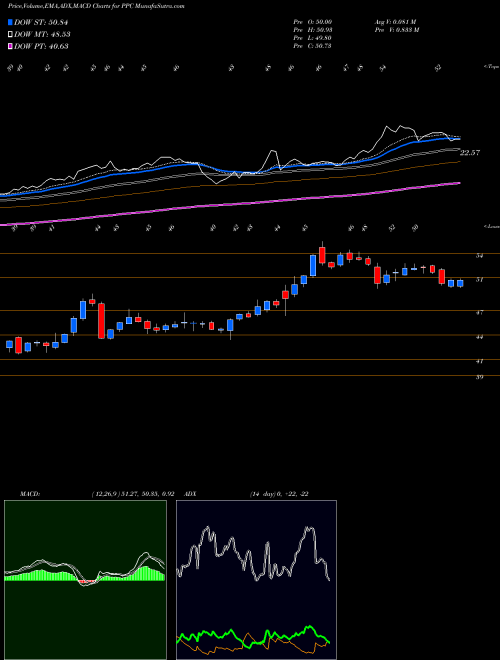Image resolution: width=500 pixels, height=660 pixels.
Task: Select the 'DOW MT: 48.53' legend text
Action: click(x=42, y=34)
